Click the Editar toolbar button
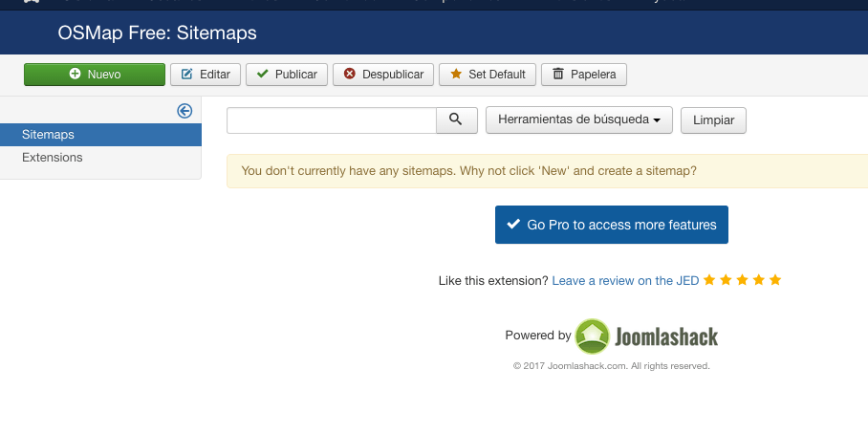 point(206,75)
